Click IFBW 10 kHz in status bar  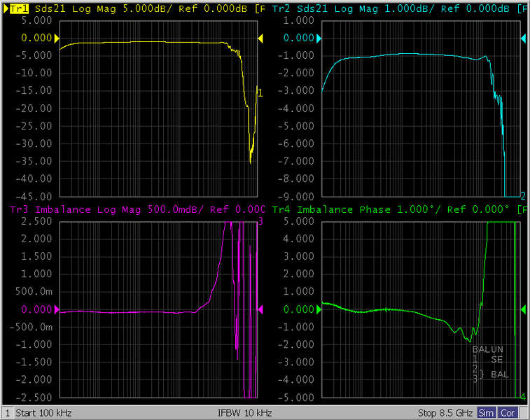[245, 413]
